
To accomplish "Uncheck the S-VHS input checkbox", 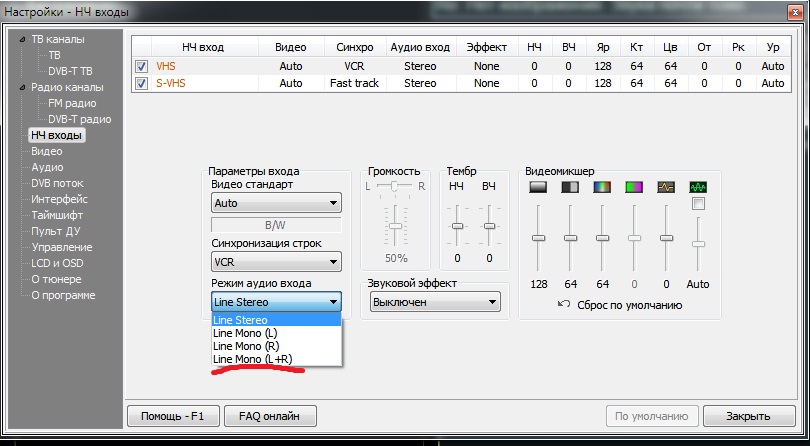I will click(x=142, y=83).
